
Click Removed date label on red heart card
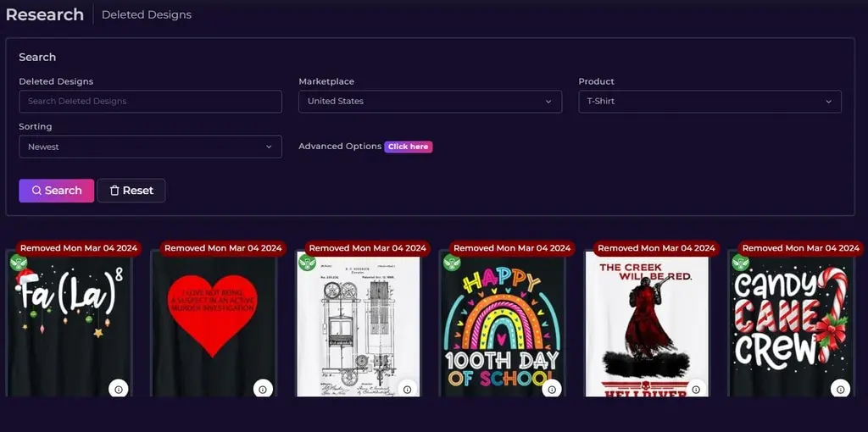tap(223, 248)
